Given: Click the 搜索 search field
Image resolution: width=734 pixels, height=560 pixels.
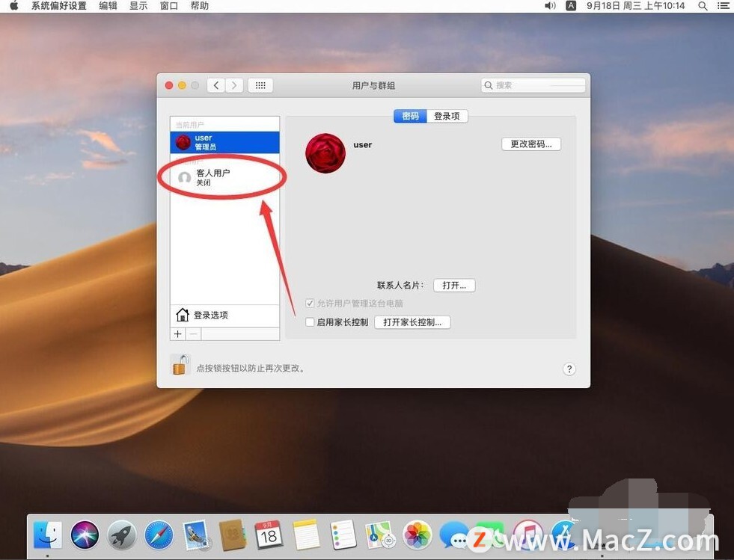Looking at the screenshot, I should (533, 85).
